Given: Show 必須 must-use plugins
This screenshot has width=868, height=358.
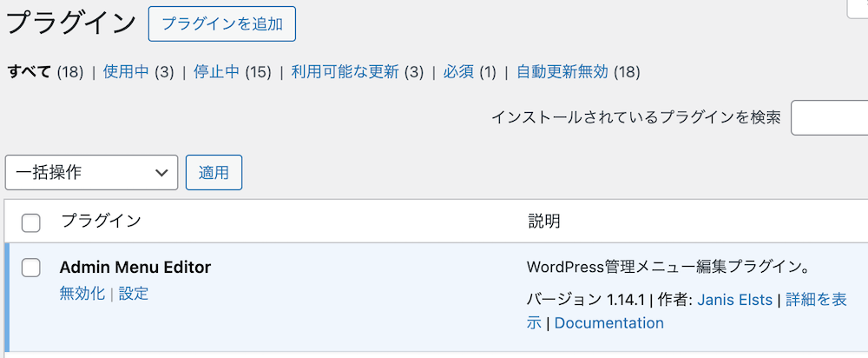Looking at the screenshot, I should pos(457,72).
